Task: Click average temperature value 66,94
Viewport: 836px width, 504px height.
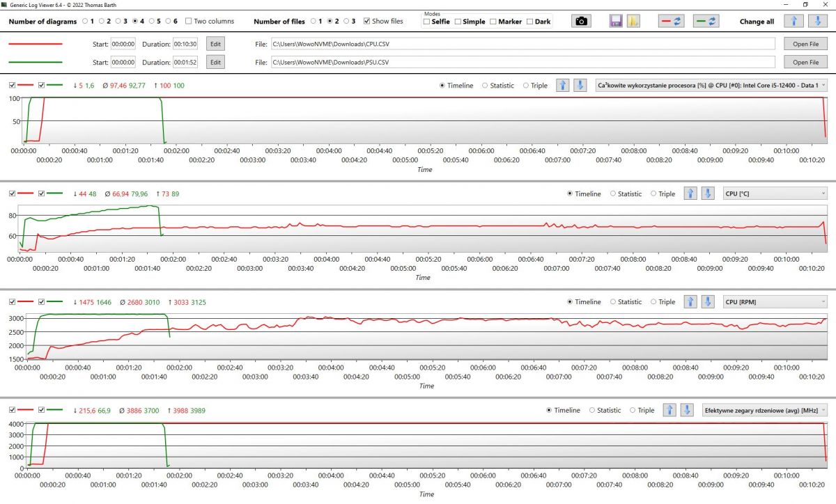Action: click(x=121, y=194)
